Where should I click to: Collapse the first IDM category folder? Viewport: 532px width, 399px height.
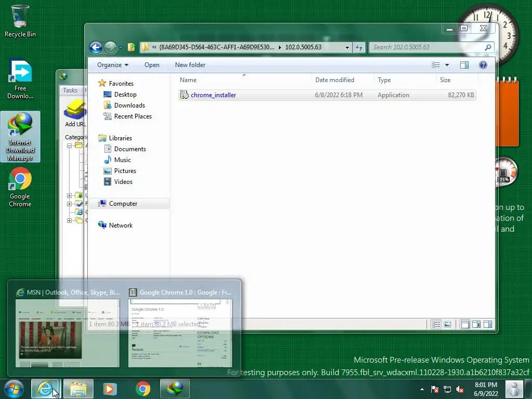click(69, 145)
